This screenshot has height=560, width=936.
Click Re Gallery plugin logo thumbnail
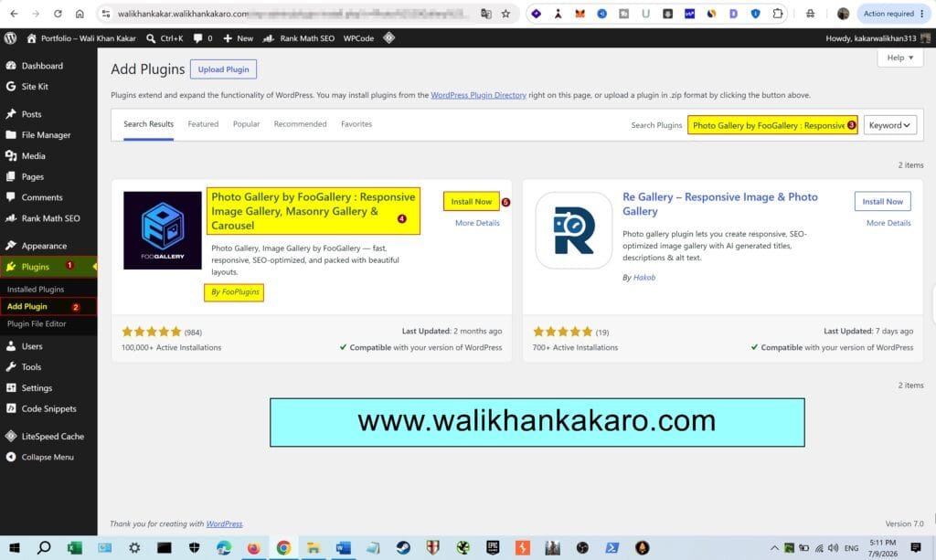tap(574, 230)
